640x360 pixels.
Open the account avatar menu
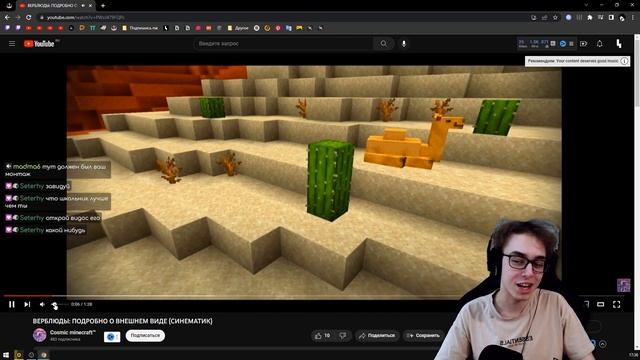[x=619, y=44]
